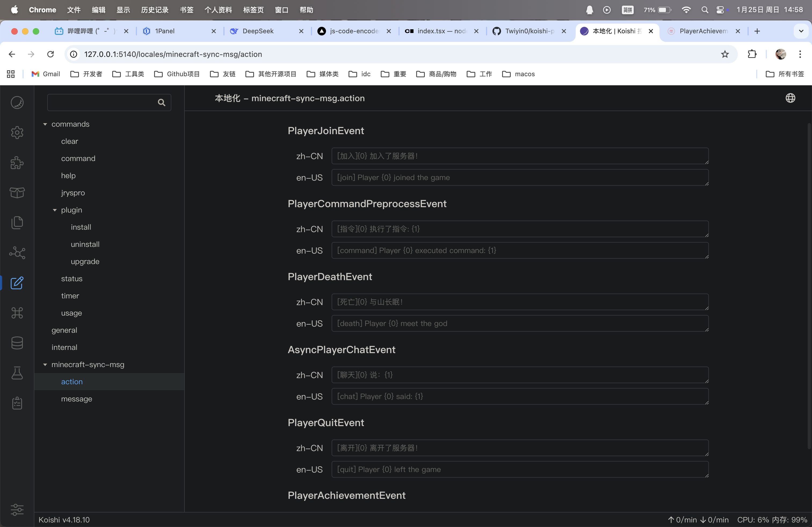Click the dependency box sidebar icon

pos(17,193)
